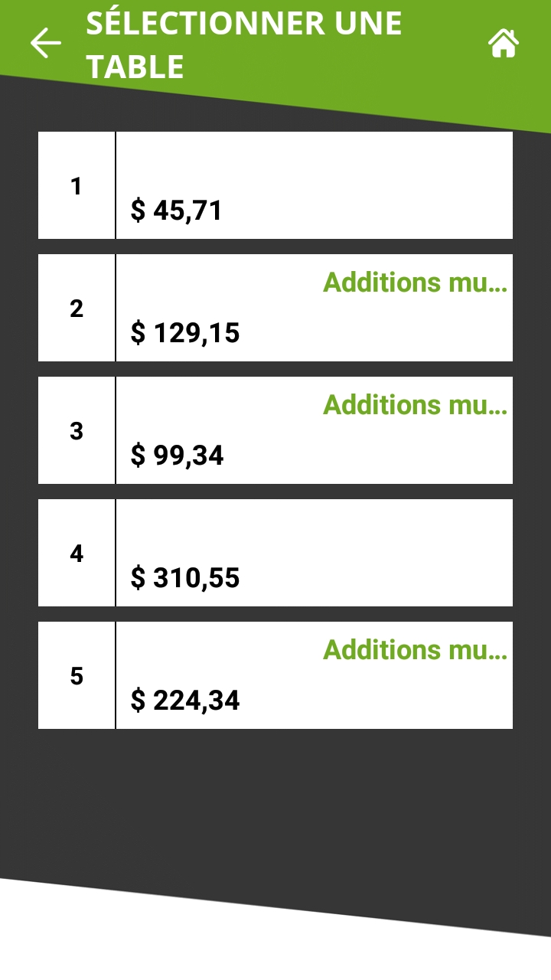Tap the $ 224,34 total
The height and width of the screenshot is (980, 551).
185,700
